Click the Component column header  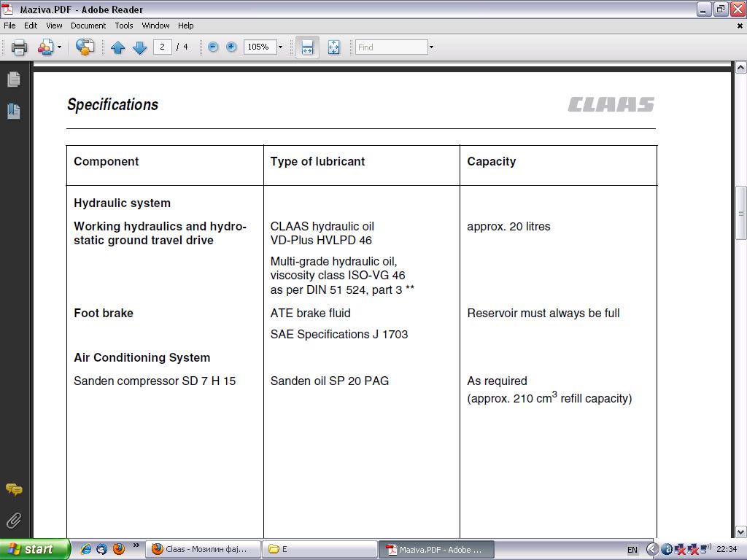pos(107,161)
